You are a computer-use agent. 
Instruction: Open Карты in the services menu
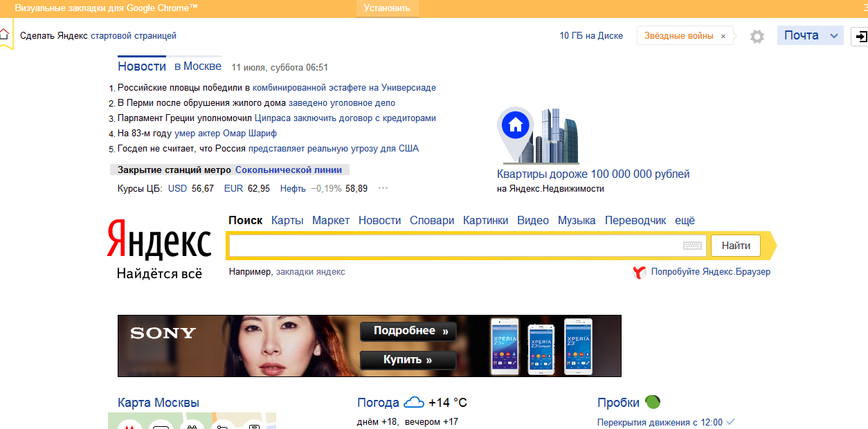pos(287,221)
